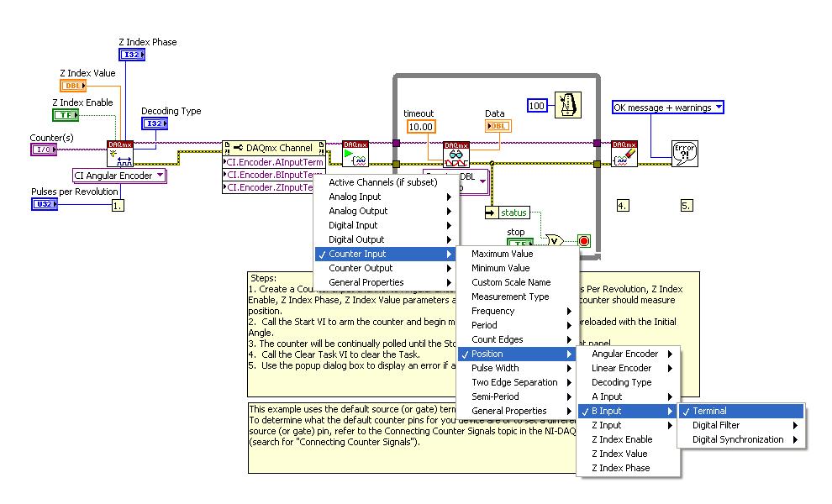Click the DAQmx Channel property node header
Screen dimensions: 832x504
(274, 147)
